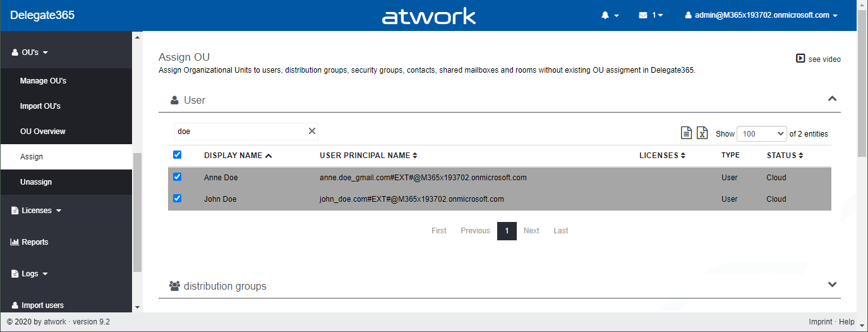Open the notifications bell icon
The width and height of the screenshot is (868, 332).
[605, 15]
